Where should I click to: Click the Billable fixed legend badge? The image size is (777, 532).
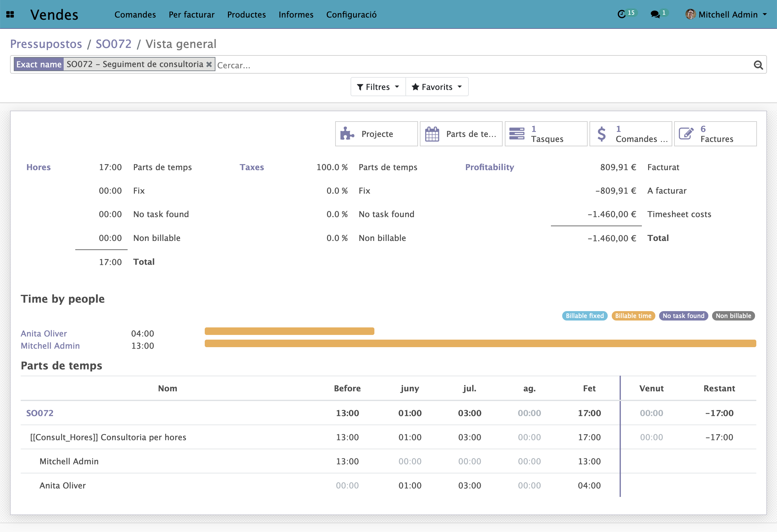coord(585,316)
